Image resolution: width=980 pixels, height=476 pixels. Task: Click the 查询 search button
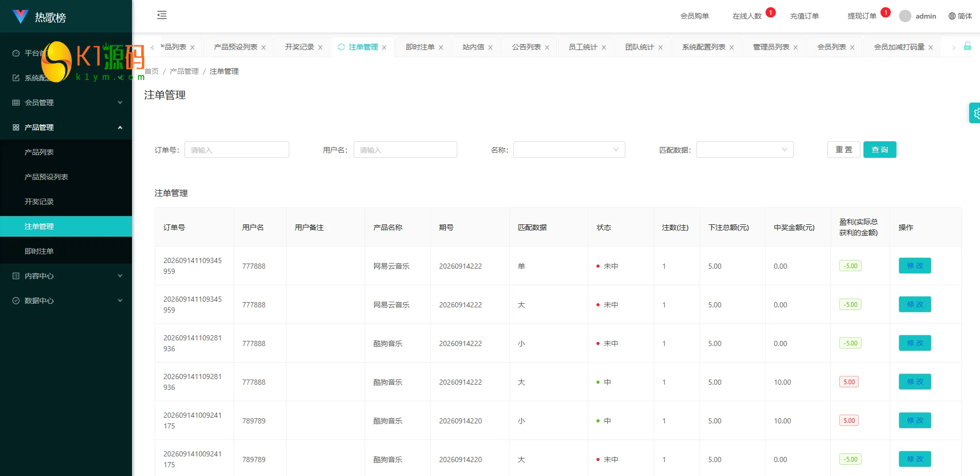click(880, 150)
